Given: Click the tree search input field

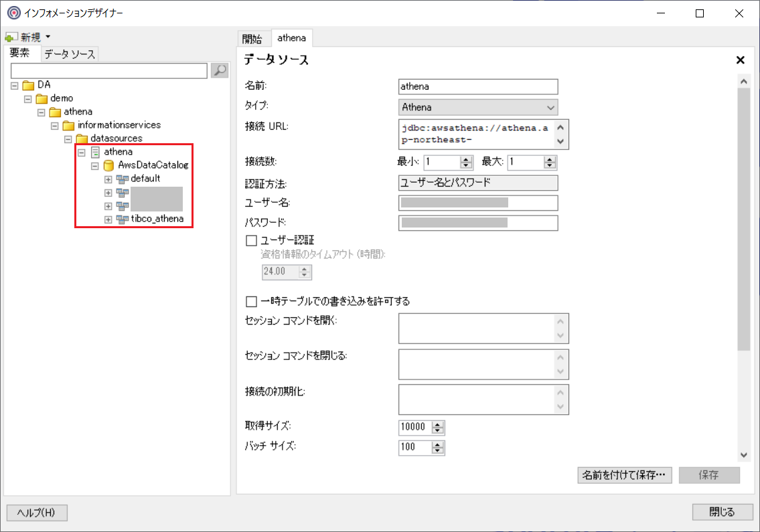Looking at the screenshot, I should pos(109,71).
